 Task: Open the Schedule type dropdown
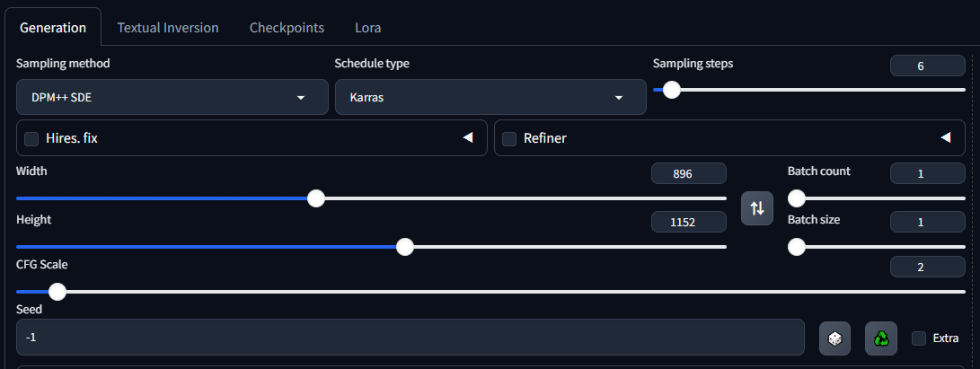click(490, 97)
